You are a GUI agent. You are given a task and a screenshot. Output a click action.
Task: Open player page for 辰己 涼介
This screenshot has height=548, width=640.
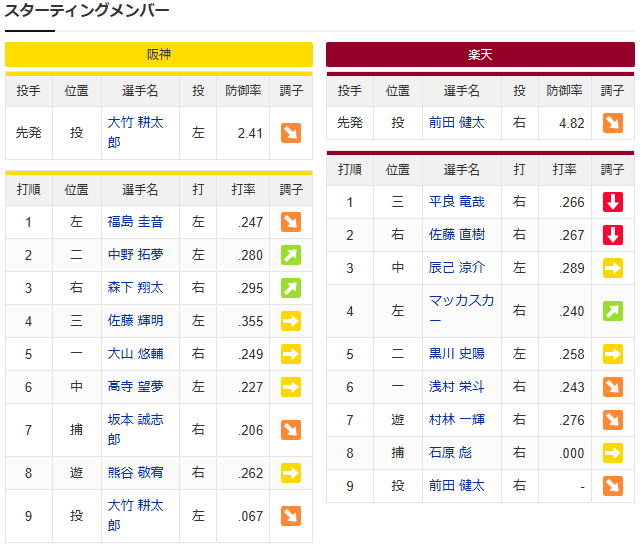point(457,268)
